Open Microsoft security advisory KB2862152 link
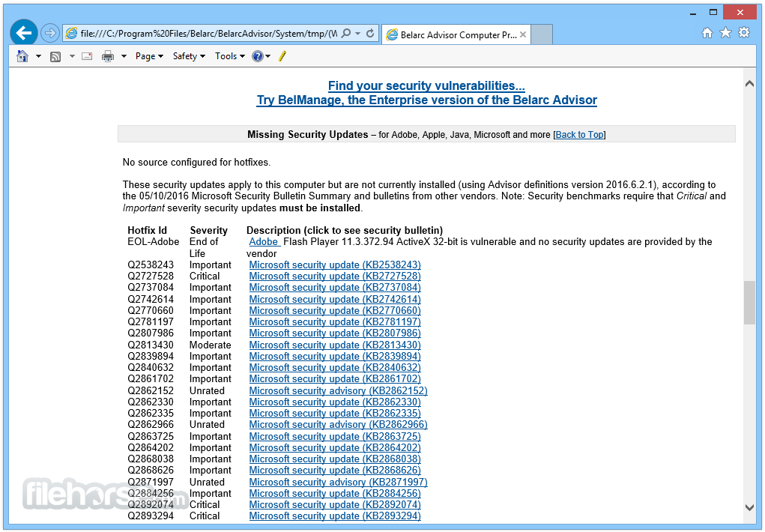This screenshot has width=765, height=532. [x=338, y=390]
